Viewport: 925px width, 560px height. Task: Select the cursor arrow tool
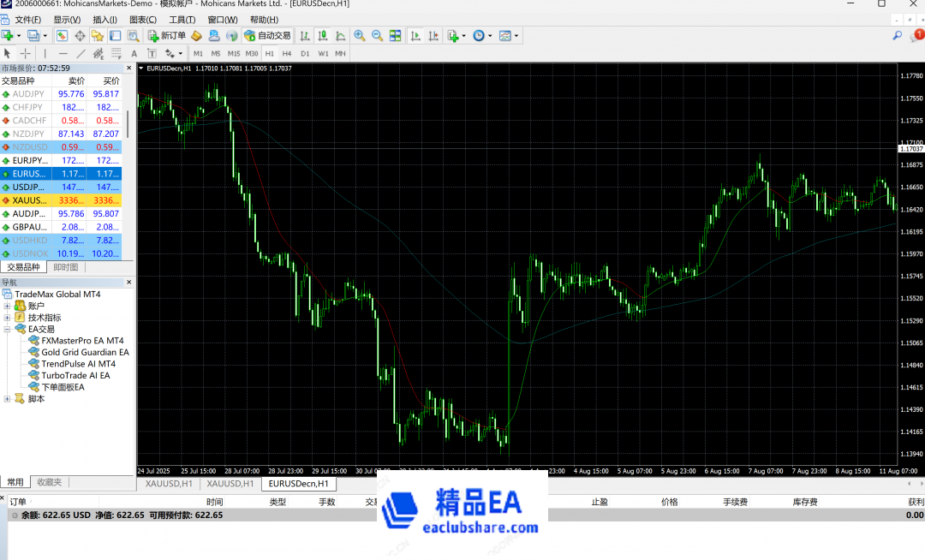click(x=8, y=54)
